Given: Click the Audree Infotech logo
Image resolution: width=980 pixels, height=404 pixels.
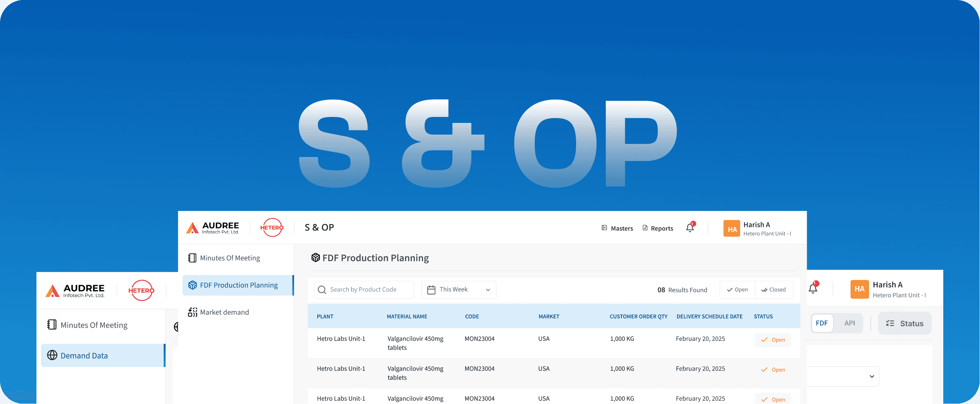Looking at the screenshot, I should point(212,227).
